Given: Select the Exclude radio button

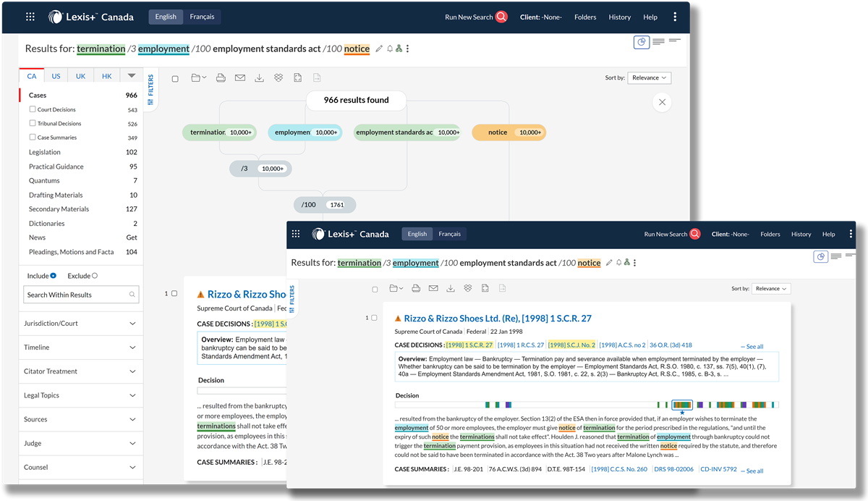Looking at the screenshot, I should [x=95, y=276].
